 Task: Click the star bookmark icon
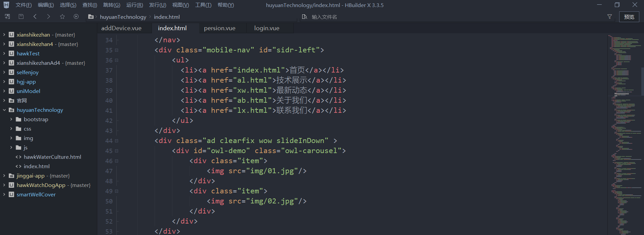pyautogui.click(x=62, y=16)
